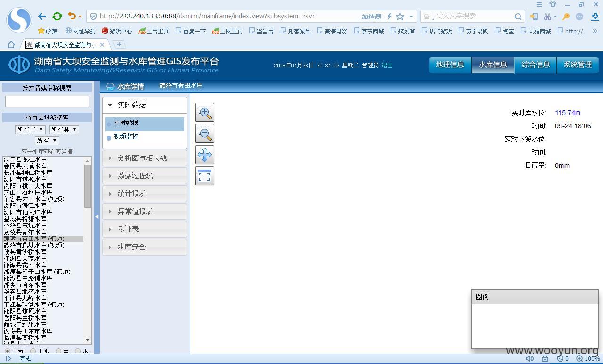Image resolution: width=603 pixels, height=364 pixels.
Task: Open the 所有 type dropdown
Action: pos(47,141)
